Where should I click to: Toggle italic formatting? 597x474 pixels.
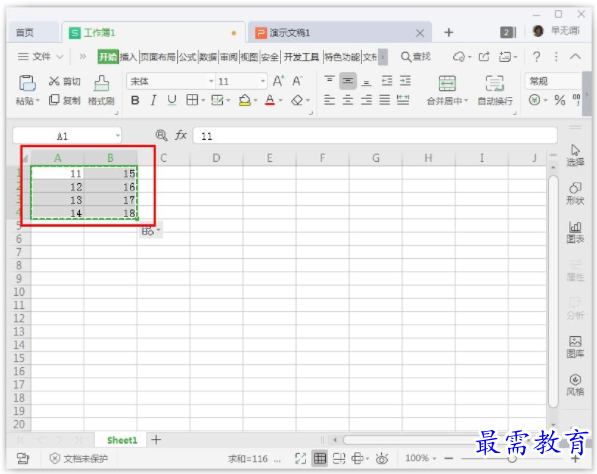(153, 101)
